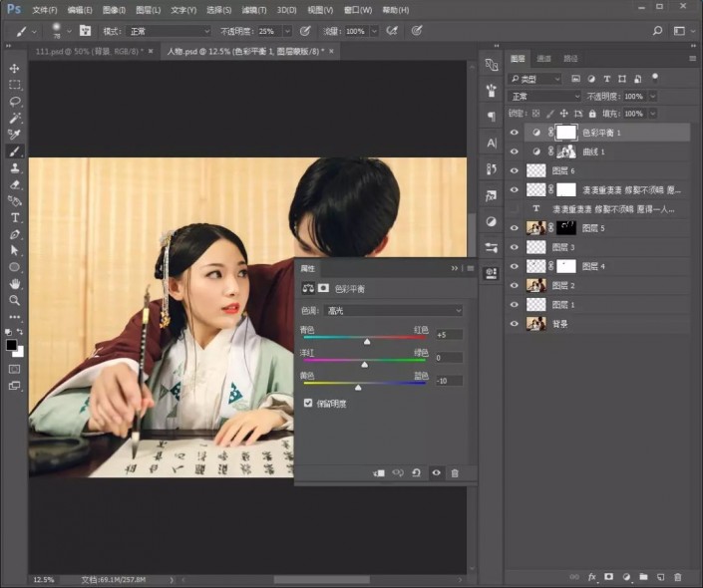Screen dimensions: 703x588
Task: Open the 色调 高光 dropdown
Action: [393, 311]
